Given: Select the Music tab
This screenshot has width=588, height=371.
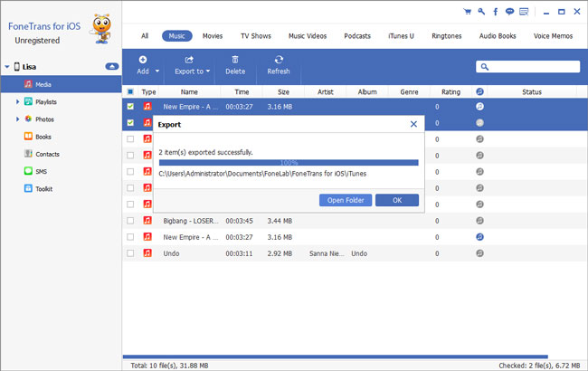Looking at the screenshot, I should coord(177,36).
